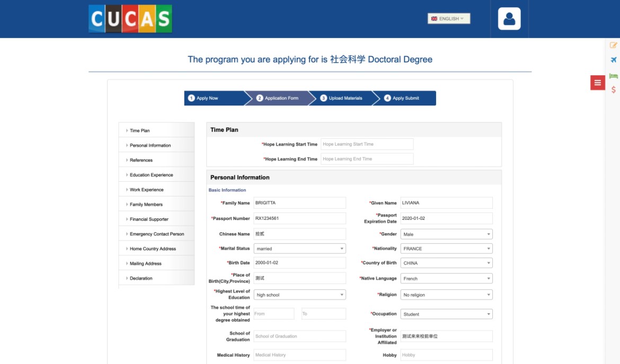Open the Marital Status dropdown
620x364 pixels.
(299, 248)
